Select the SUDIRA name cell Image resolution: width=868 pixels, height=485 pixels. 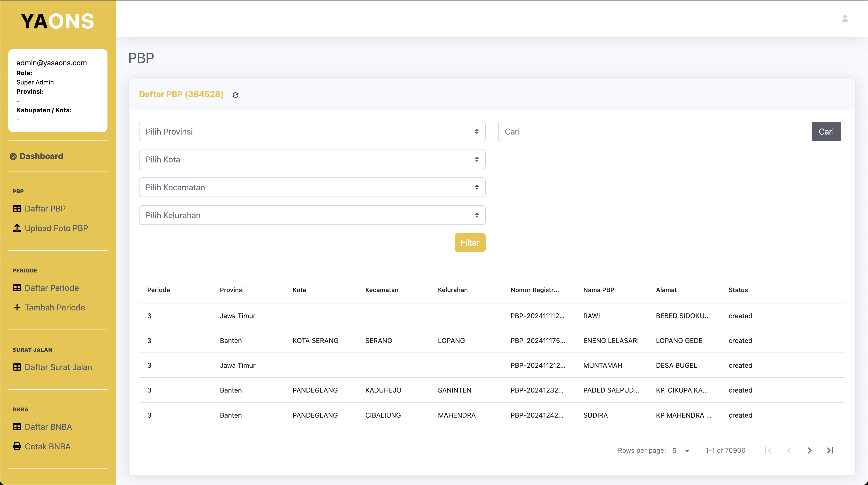pos(595,415)
